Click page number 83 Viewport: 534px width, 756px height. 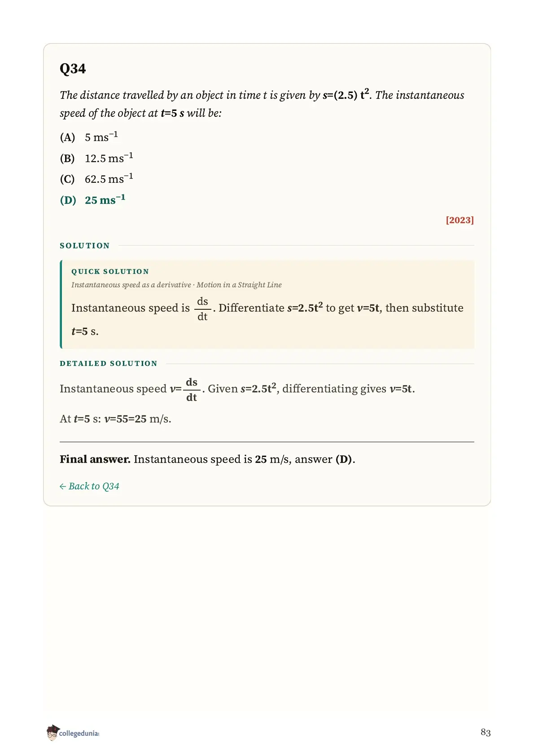click(x=486, y=732)
